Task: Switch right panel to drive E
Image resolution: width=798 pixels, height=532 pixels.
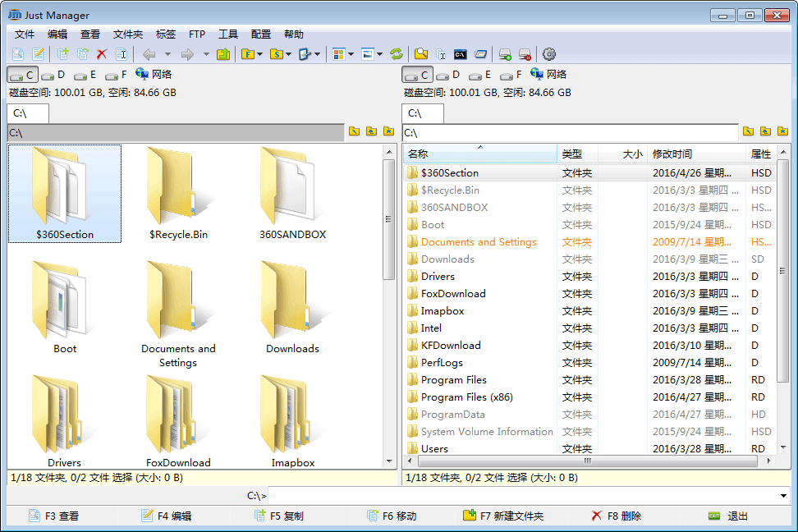Action: click(479, 75)
